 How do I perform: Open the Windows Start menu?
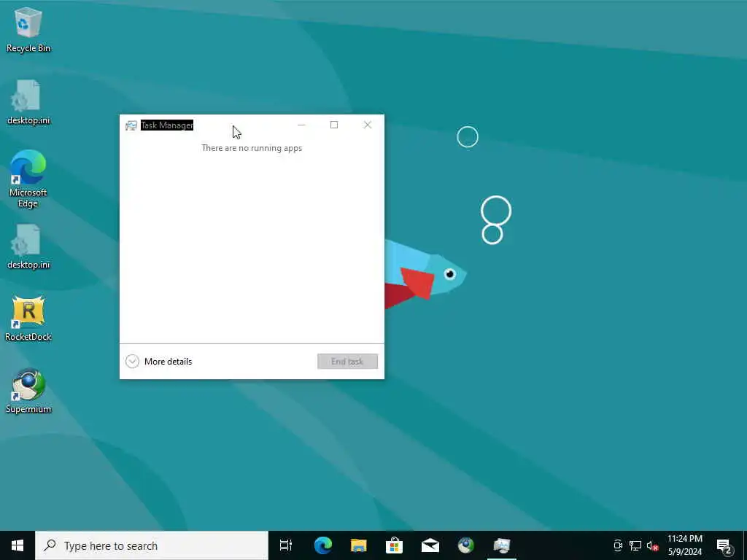(x=18, y=545)
